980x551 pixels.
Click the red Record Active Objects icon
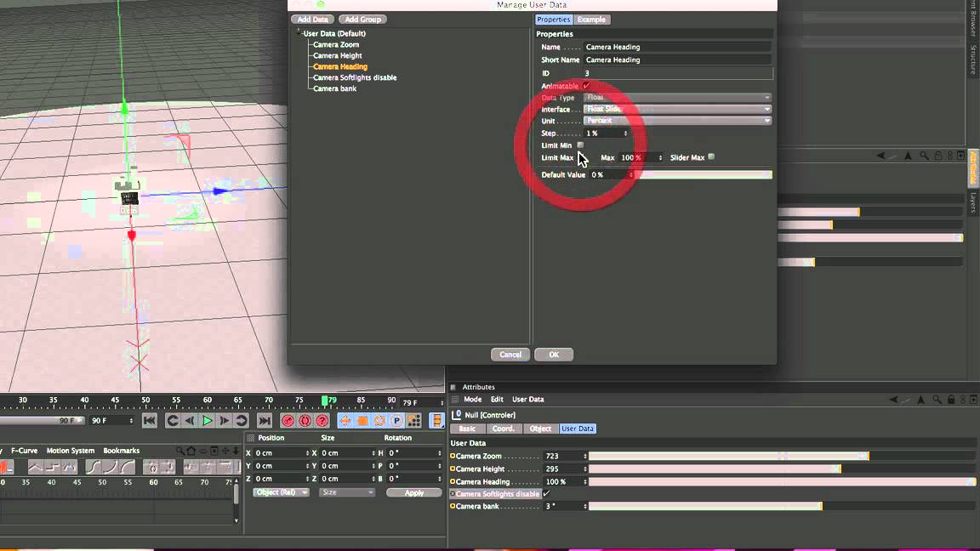pos(288,421)
